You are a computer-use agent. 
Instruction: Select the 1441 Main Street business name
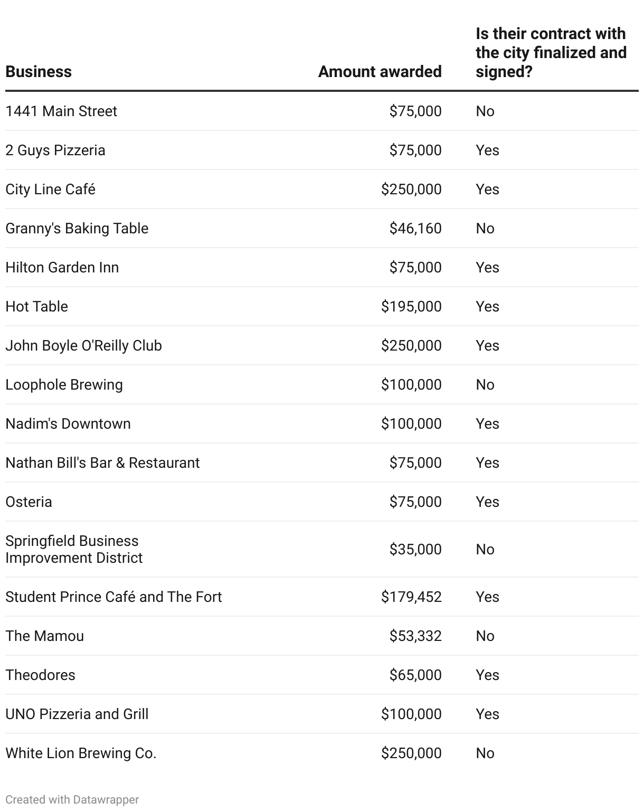(61, 111)
